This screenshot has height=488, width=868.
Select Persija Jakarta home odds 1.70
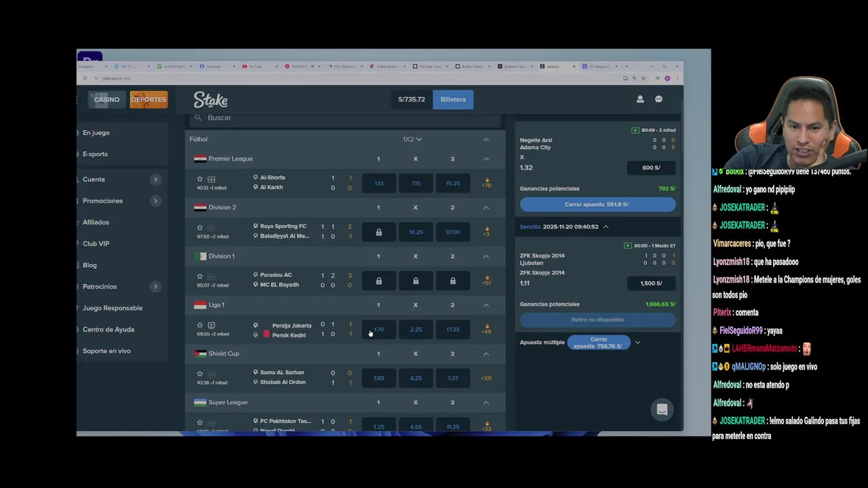pyautogui.click(x=378, y=329)
